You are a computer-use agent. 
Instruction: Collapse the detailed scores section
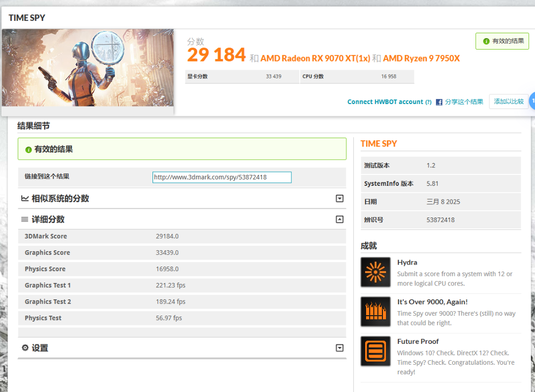[x=339, y=219]
